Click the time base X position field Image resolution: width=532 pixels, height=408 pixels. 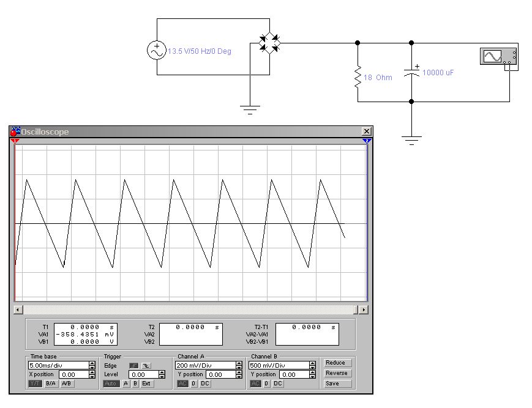click(73, 374)
